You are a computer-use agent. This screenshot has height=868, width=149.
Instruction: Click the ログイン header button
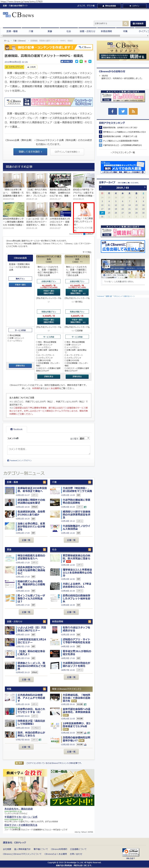coord(135,6)
